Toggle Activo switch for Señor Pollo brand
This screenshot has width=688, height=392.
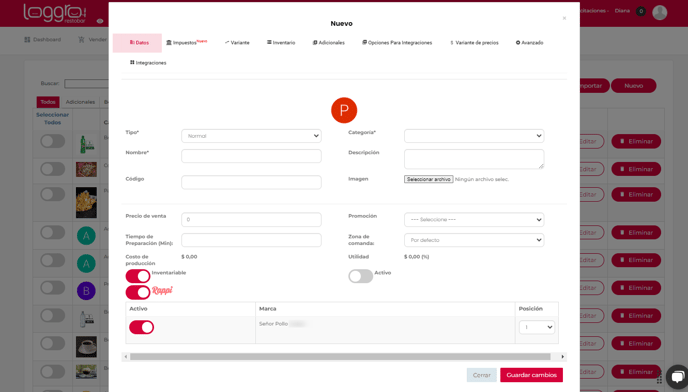tap(141, 327)
